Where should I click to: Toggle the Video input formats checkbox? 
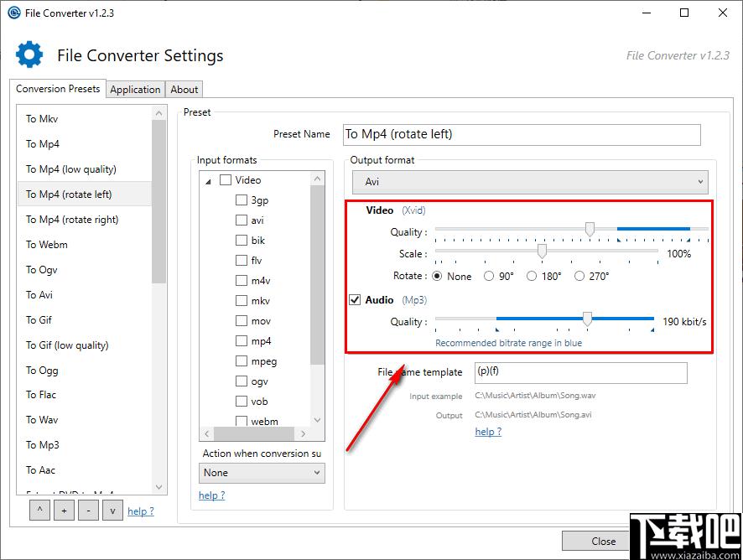[x=226, y=180]
